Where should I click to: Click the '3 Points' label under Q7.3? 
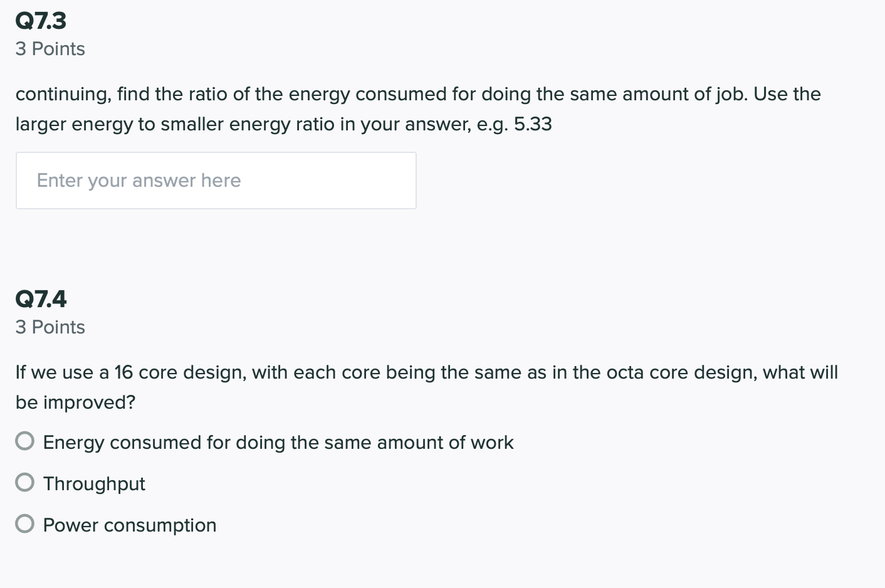50,48
